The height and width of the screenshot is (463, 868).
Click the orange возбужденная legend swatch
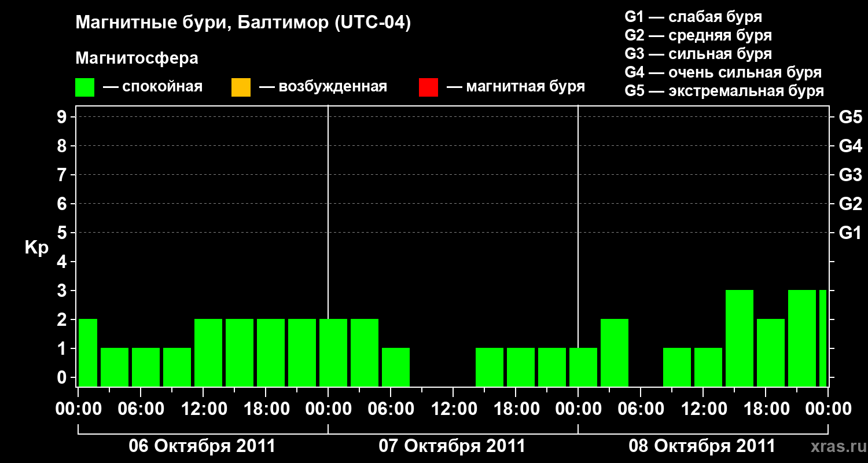pyautogui.click(x=241, y=87)
